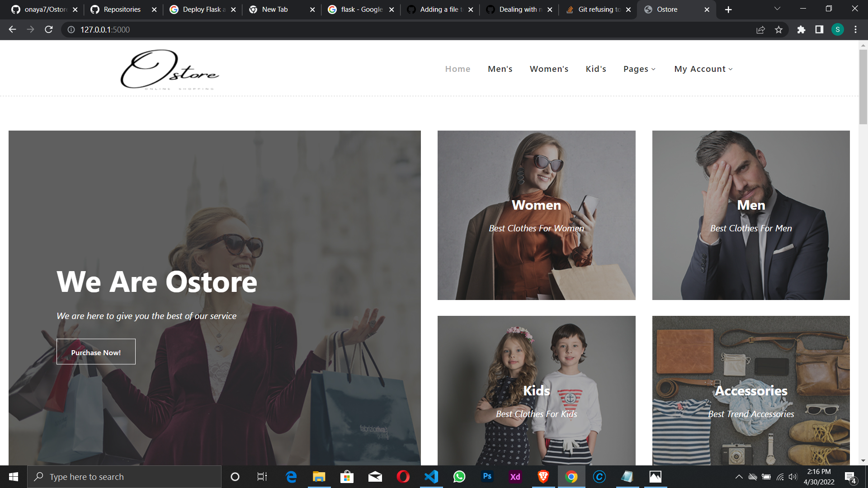Expand the My Account dropdown
Screen dimensions: 868x488
pyautogui.click(x=703, y=69)
